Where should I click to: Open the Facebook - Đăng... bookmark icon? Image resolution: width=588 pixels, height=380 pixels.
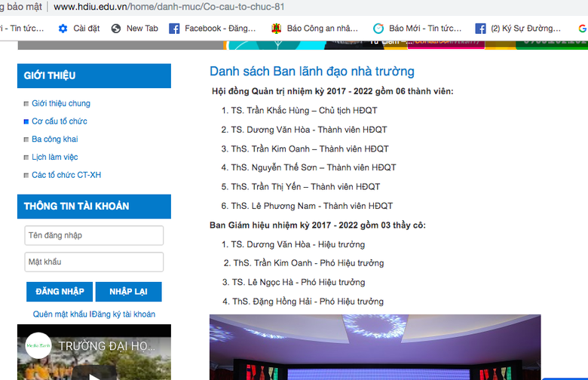[174, 29]
